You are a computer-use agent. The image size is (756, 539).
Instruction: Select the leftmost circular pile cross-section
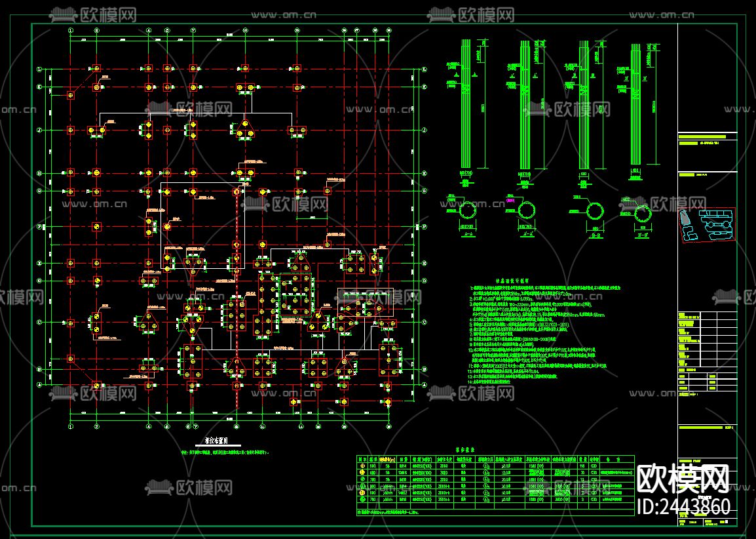tap(467, 211)
